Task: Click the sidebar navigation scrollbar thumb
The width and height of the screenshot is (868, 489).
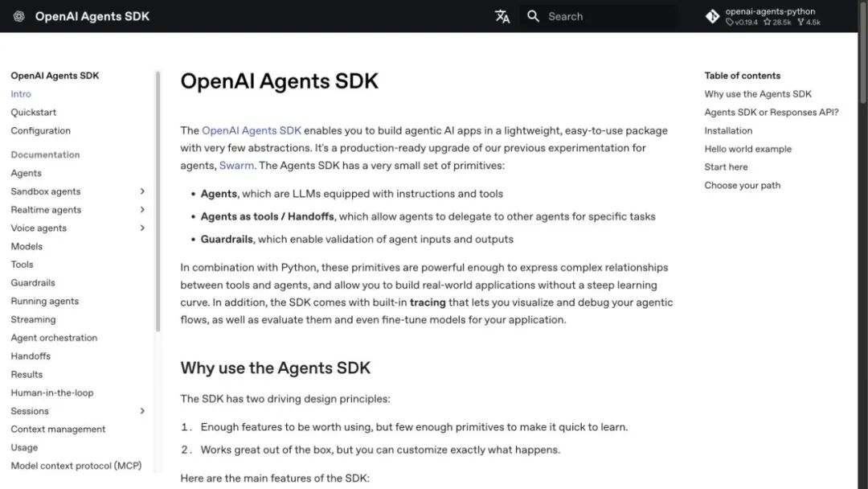Action: coord(158,202)
